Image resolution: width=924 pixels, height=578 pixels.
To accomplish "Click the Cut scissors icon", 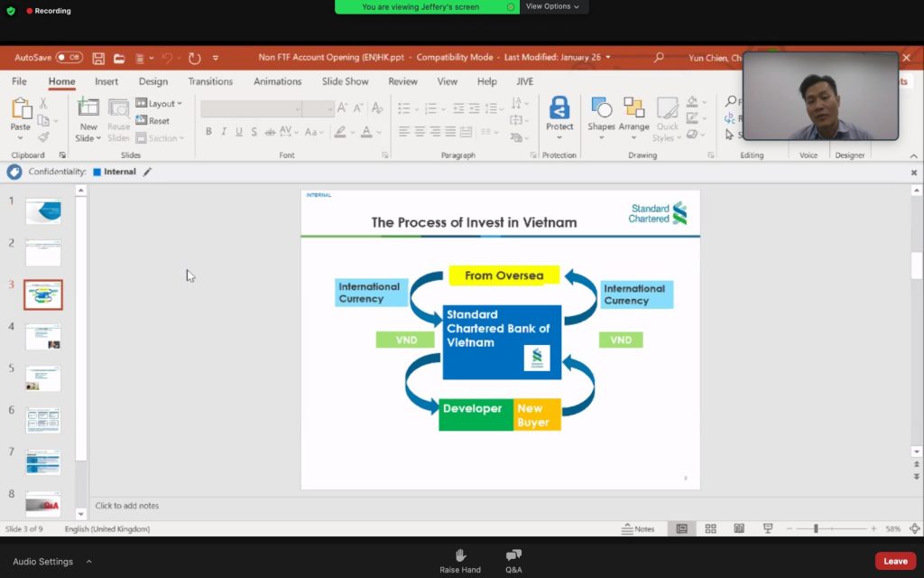I will [43, 103].
